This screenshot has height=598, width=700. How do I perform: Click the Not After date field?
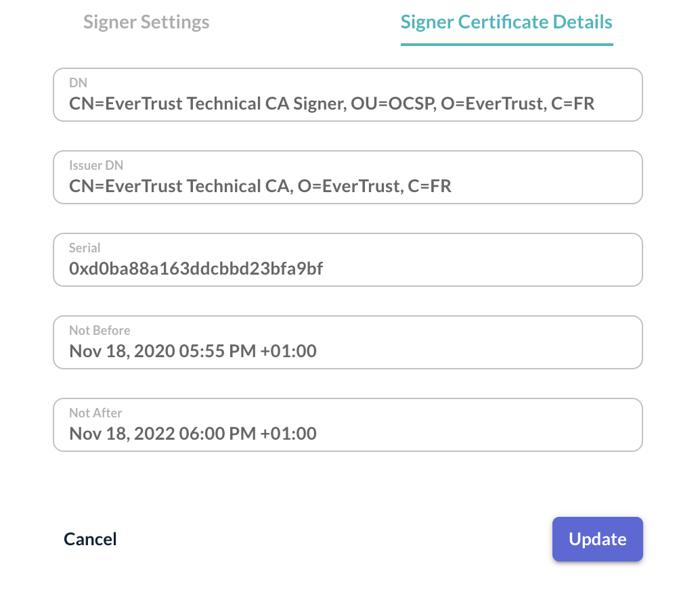pyautogui.click(x=348, y=425)
